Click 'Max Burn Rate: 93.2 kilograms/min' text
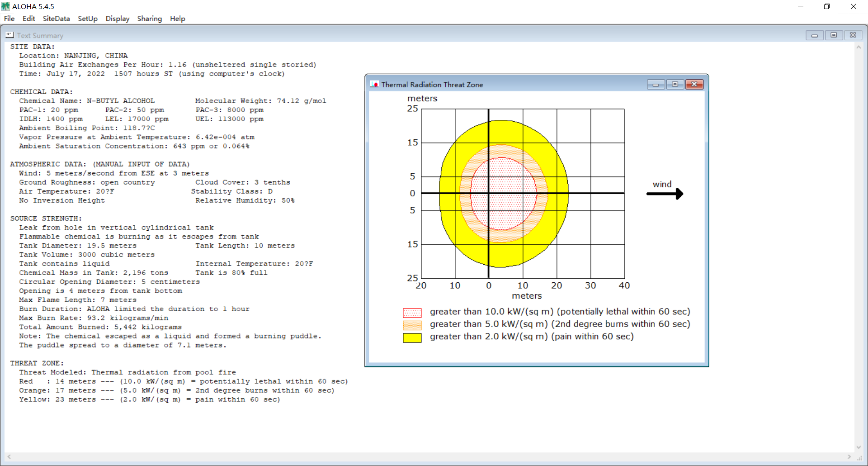The width and height of the screenshot is (868, 466). tap(94, 318)
